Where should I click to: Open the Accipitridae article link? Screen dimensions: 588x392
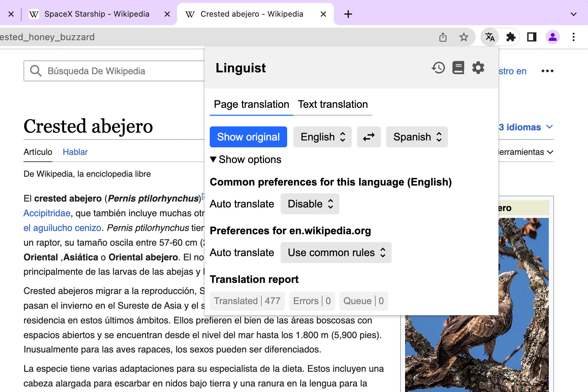tap(46, 213)
